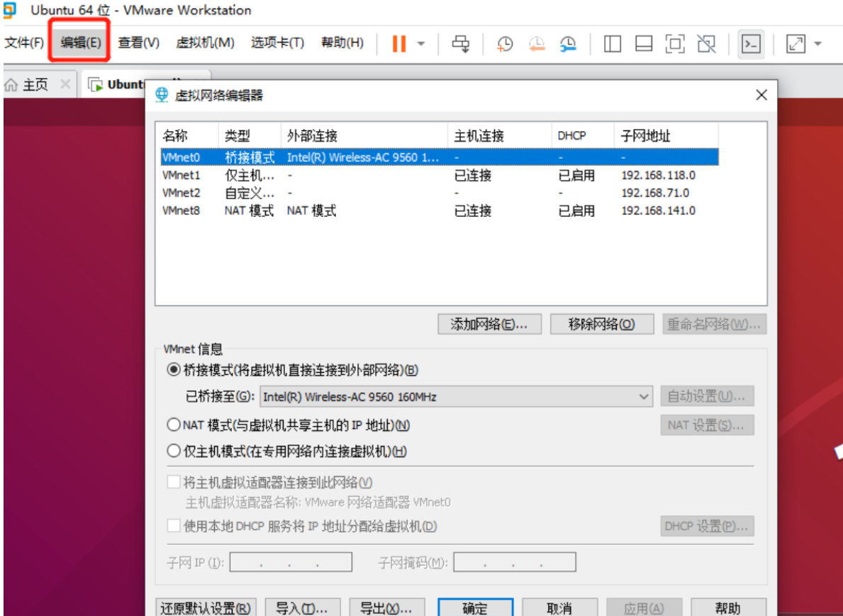Click the 添加网络 button

click(489, 324)
